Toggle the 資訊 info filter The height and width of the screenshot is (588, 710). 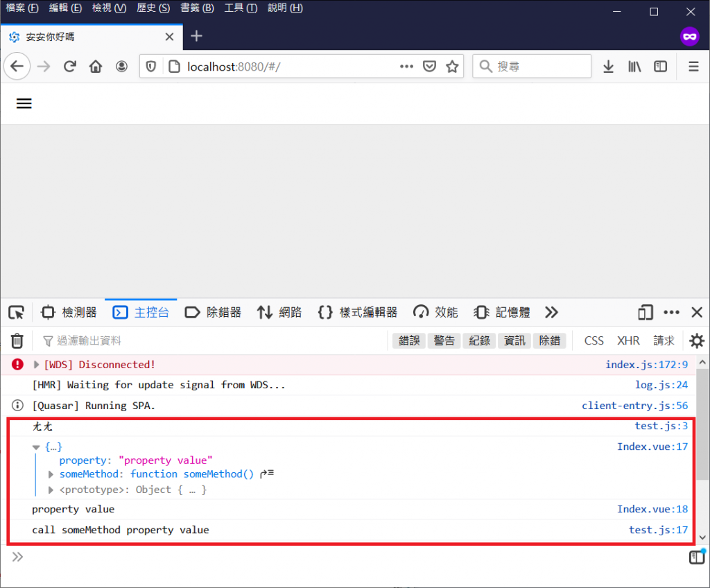pos(514,340)
